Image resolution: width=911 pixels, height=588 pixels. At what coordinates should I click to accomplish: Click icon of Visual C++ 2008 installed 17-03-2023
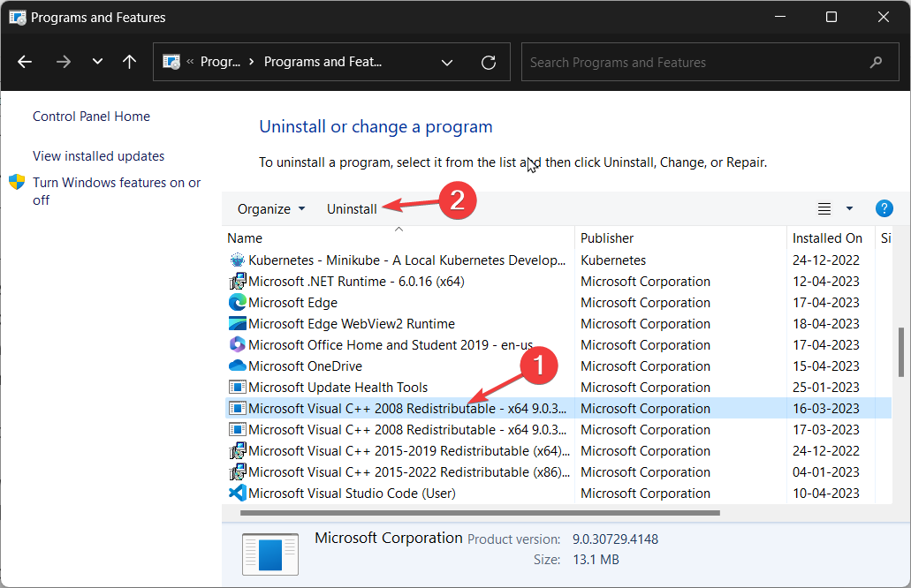[237, 430]
